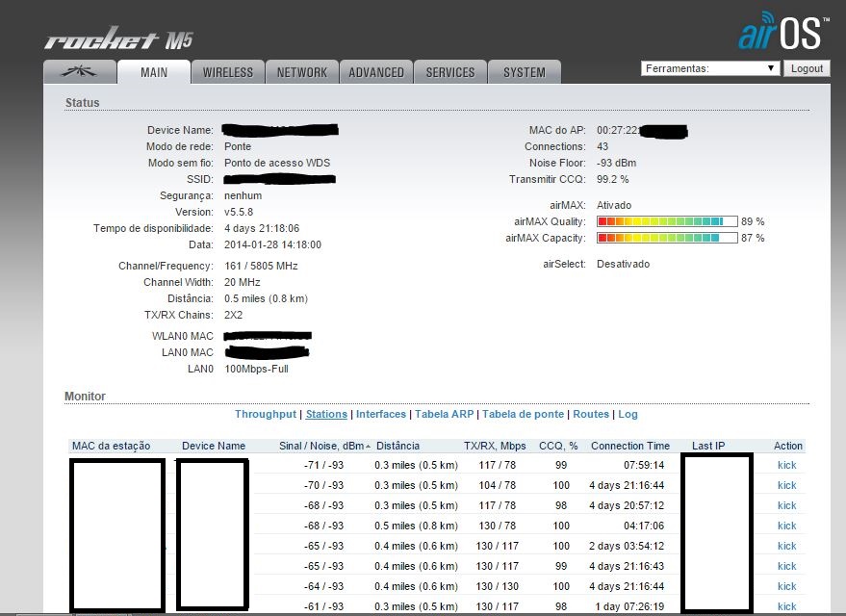The height and width of the screenshot is (616, 846).
Task: Open the Routes monitor link
Action: coord(591,414)
